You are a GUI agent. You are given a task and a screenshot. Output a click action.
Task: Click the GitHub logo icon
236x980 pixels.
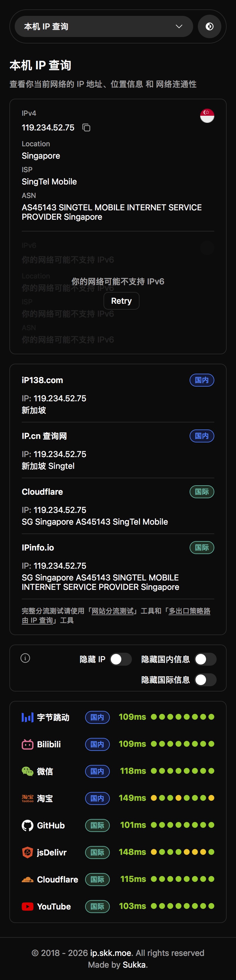(x=27, y=825)
